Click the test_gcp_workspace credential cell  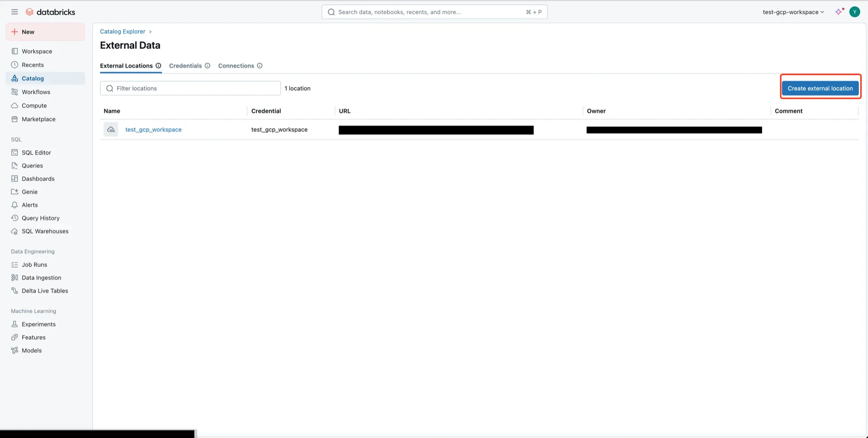pos(279,130)
